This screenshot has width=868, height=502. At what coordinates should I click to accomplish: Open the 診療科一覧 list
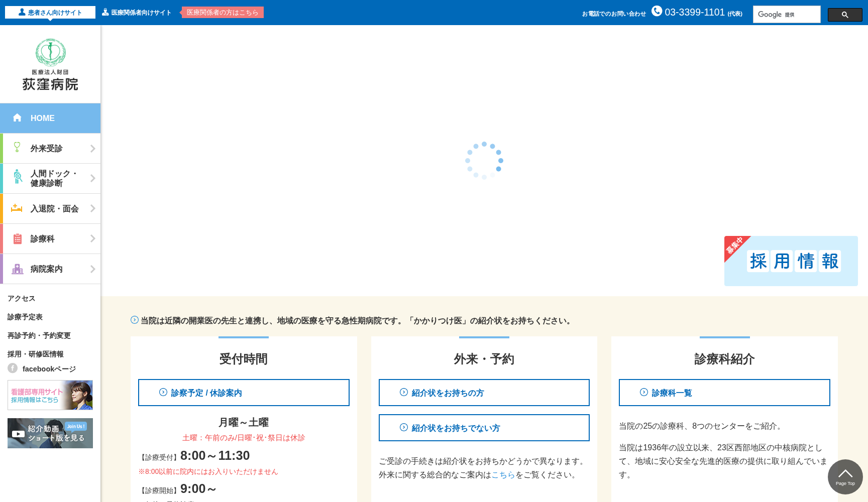click(723, 393)
